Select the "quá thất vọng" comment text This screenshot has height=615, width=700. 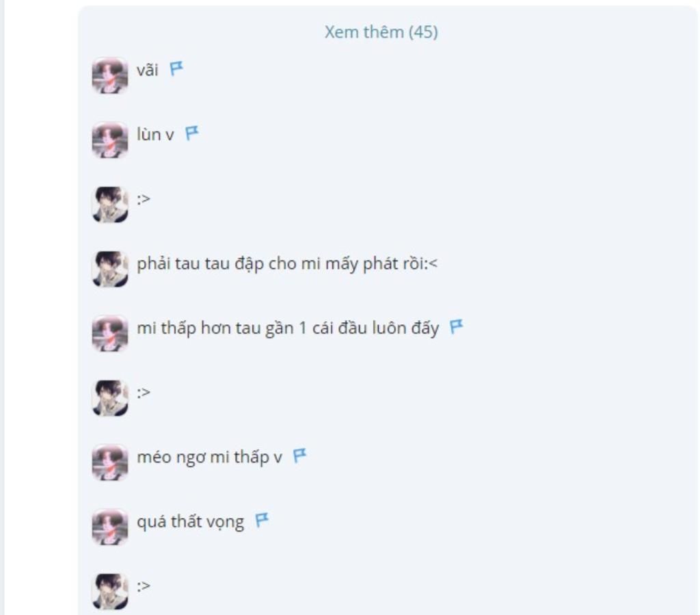[190, 522]
